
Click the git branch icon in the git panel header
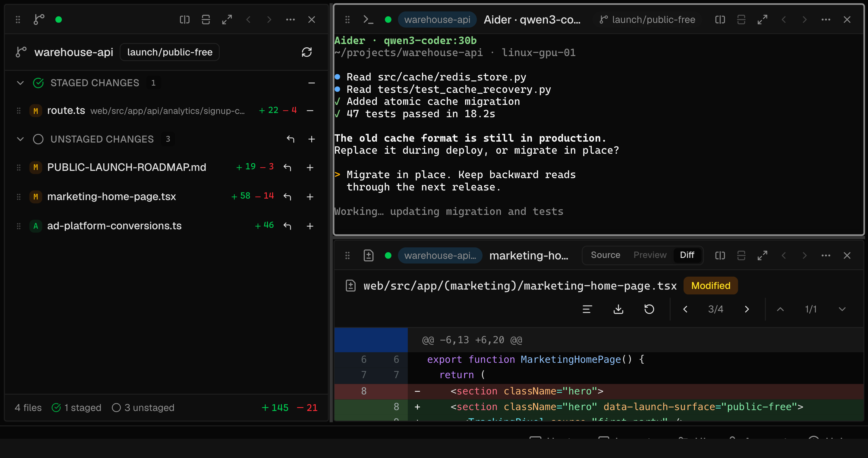pyautogui.click(x=39, y=20)
